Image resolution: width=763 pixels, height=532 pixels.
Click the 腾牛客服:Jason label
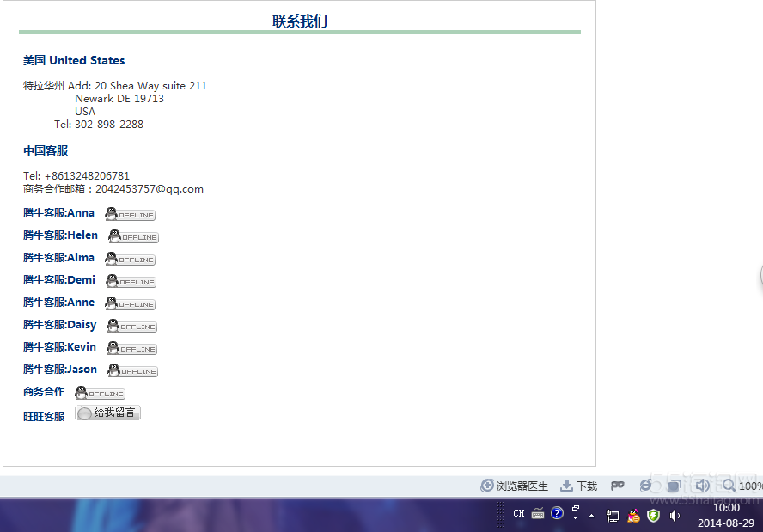60,370
